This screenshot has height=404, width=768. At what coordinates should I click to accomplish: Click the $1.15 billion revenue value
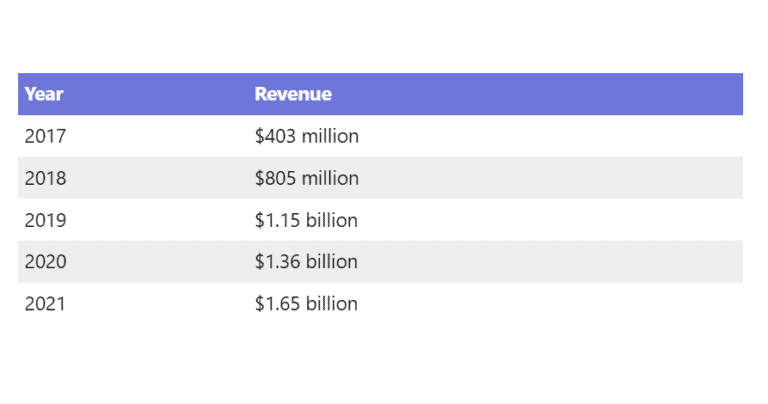coord(306,220)
